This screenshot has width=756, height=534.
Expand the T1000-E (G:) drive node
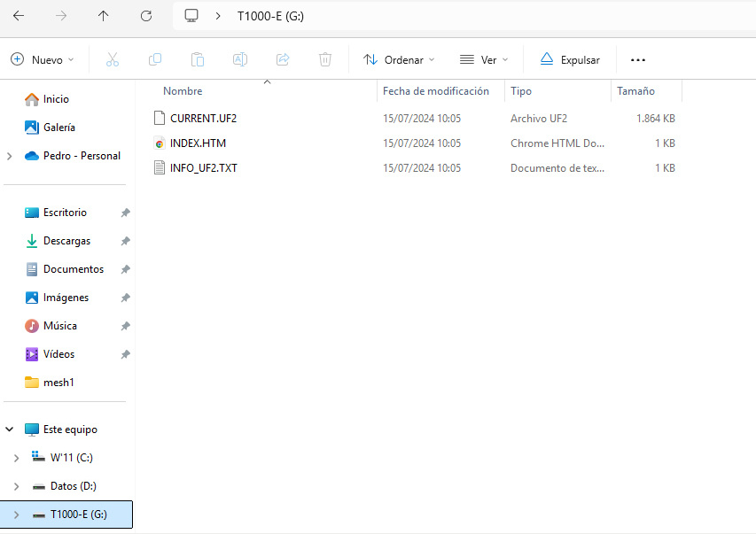(16, 515)
